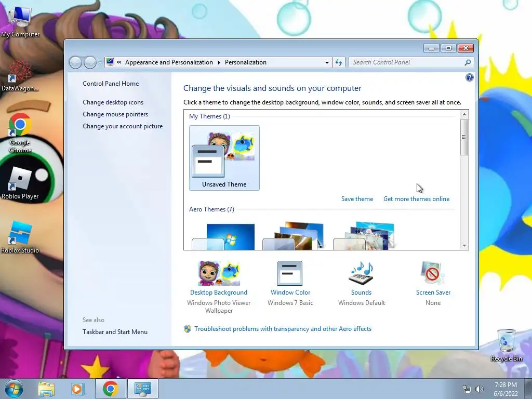
Task: Click the themes list scrollbar thumb
Action: tap(464, 137)
